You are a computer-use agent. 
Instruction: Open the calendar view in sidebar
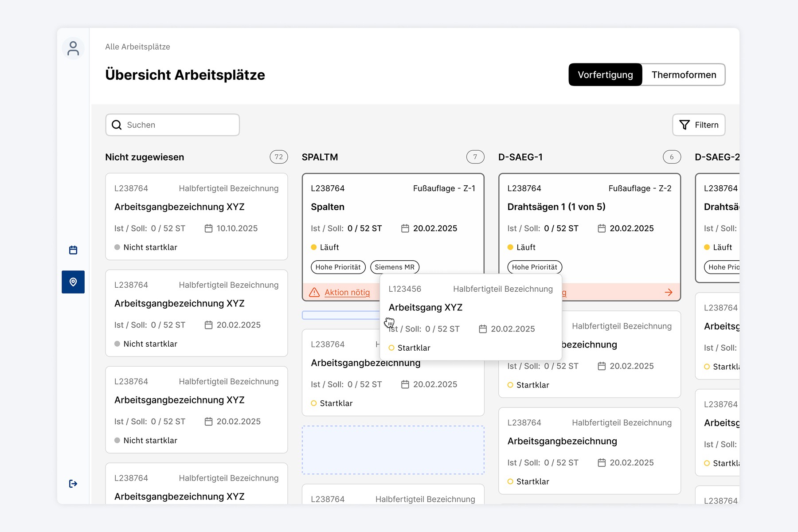[x=73, y=250]
